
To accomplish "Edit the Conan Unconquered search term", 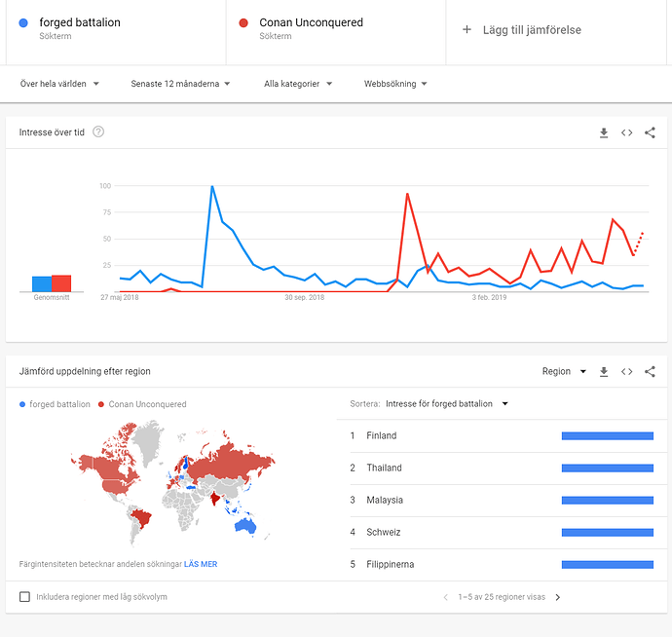I will 311,22.
